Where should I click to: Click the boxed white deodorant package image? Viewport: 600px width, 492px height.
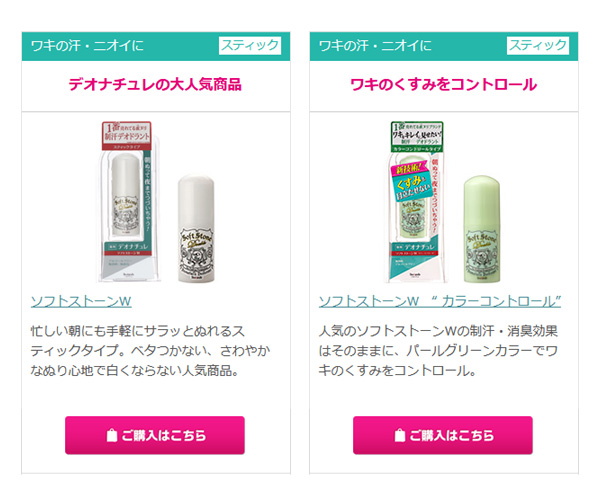(x=129, y=202)
